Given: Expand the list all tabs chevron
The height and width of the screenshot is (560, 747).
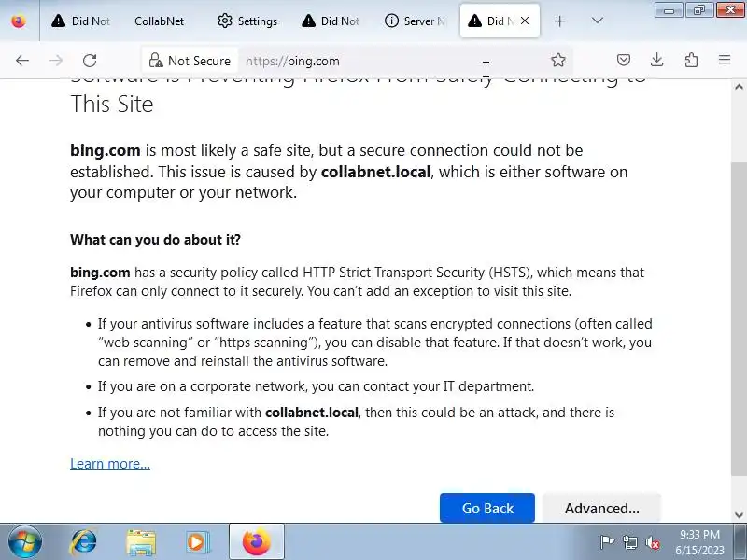Looking at the screenshot, I should click(x=598, y=21).
